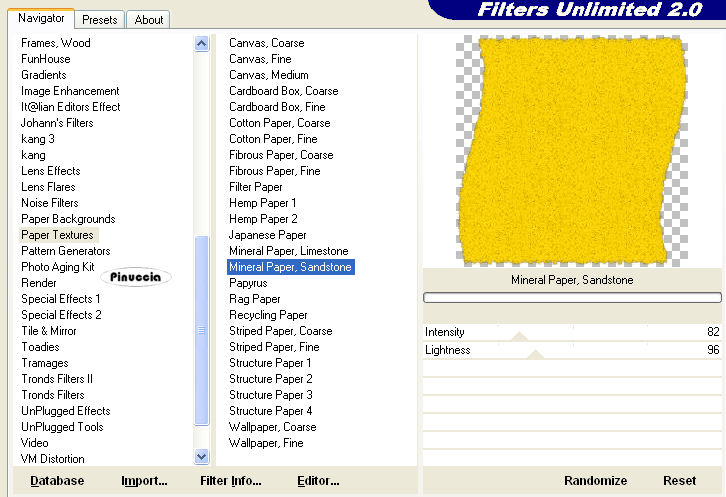
Task: Choose the Cotton Paper, Fine filter
Action: (x=273, y=139)
